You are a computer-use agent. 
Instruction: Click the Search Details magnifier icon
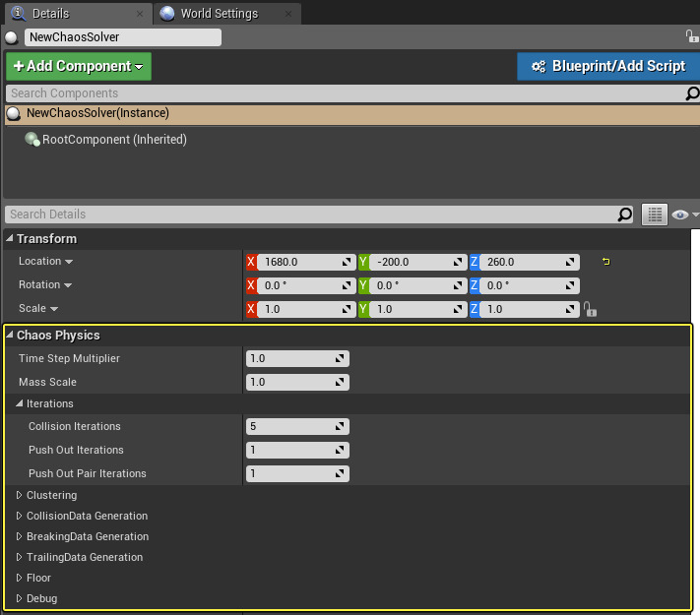point(624,215)
